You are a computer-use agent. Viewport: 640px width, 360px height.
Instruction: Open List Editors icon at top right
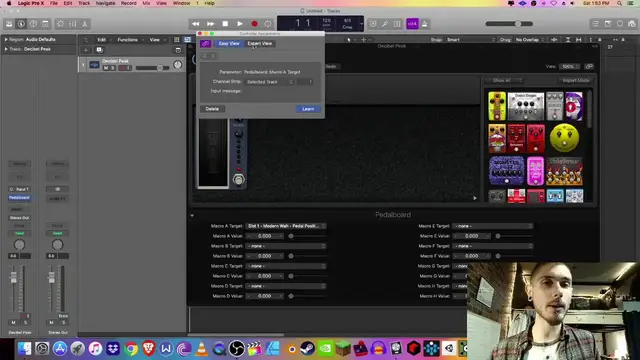click(596, 24)
